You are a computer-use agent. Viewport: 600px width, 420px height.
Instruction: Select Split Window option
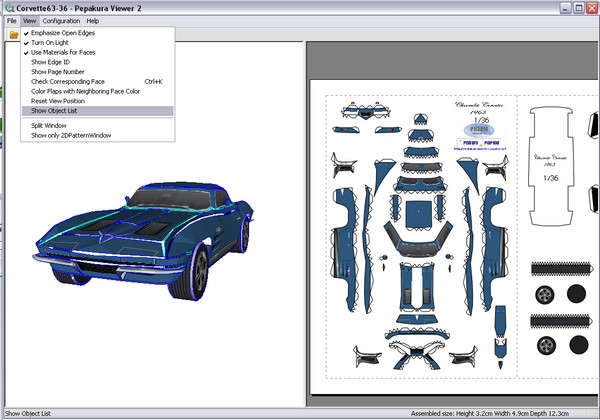49,125
